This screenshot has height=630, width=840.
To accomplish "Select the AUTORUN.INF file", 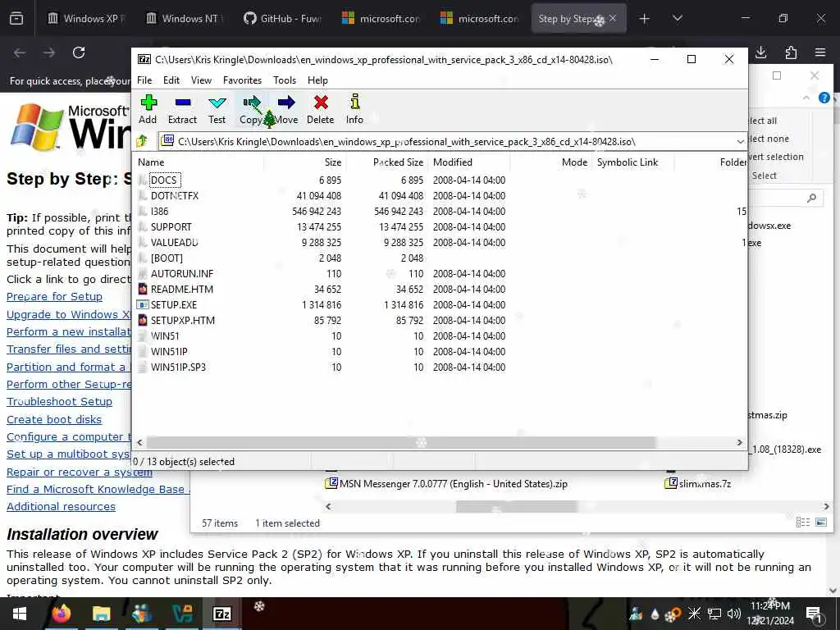I will click(x=182, y=273).
